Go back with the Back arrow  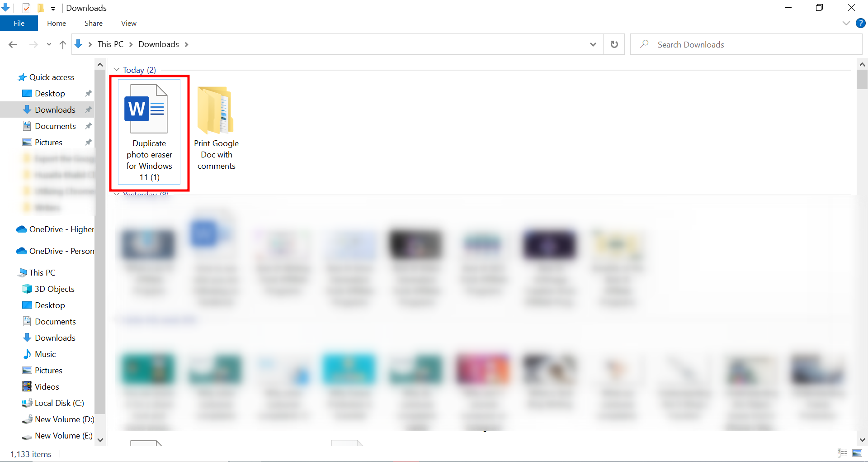point(13,44)
